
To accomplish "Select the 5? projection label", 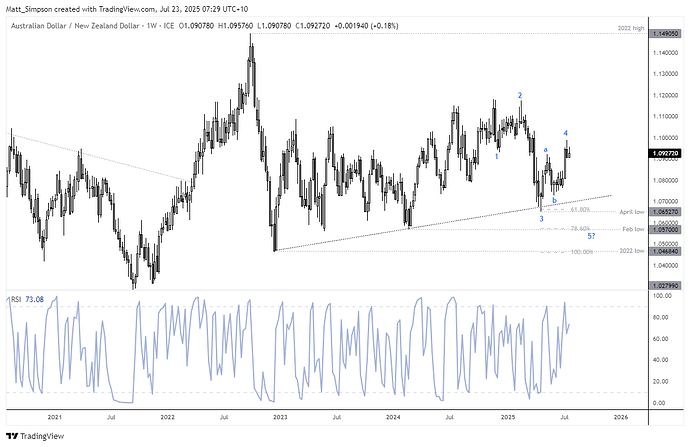I will coord(591,236).
